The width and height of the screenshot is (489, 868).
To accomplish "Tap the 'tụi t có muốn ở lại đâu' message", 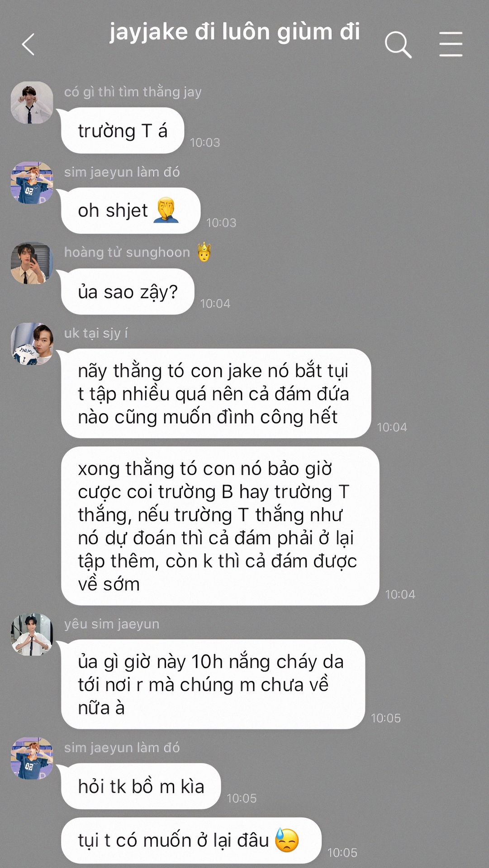I will pyautogui.click(x=191, y=841).
